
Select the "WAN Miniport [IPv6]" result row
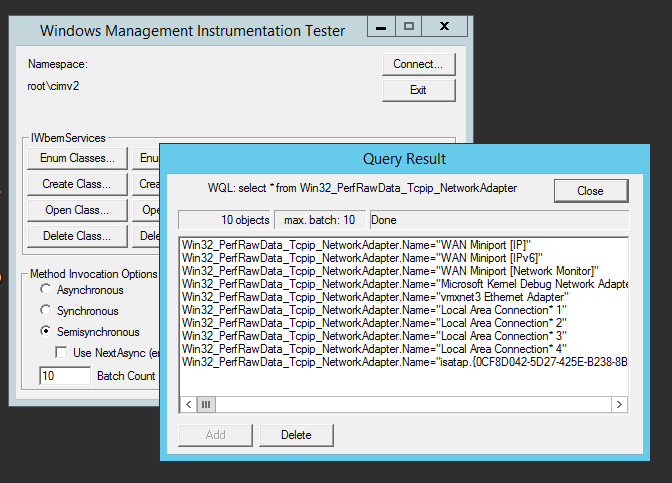tap(404, 258)
